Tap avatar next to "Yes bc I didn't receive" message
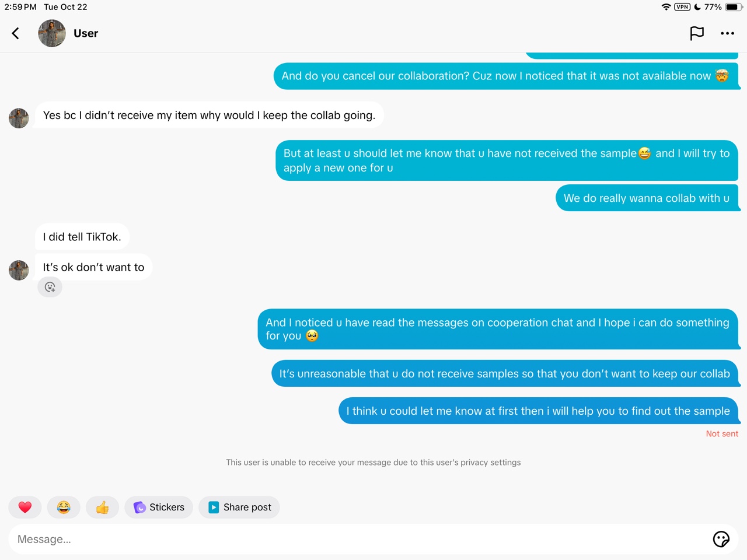This screenshot has height=560, width=747. 19,118
